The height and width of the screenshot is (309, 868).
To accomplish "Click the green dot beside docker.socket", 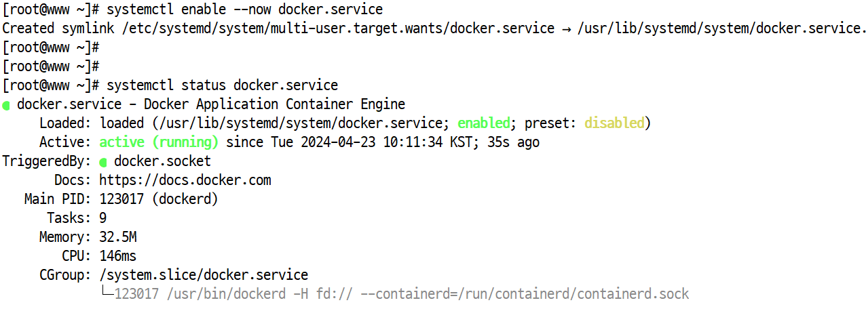I will (x=103, y=163).
